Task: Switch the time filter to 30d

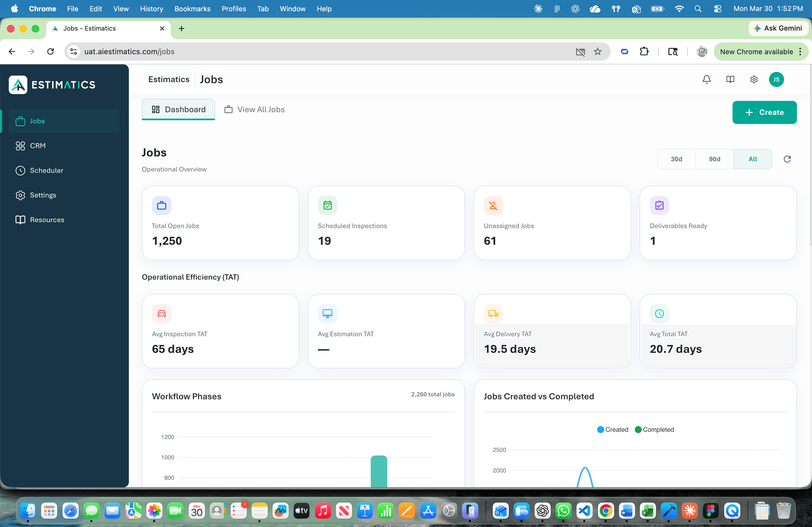Action: pyautogui.click(x=676, y=159)
